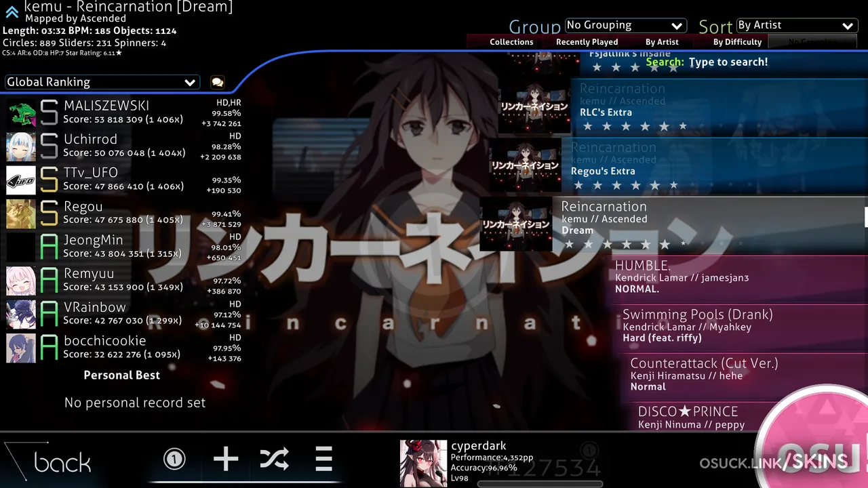868x488 pixels.
Task: Switch to the Collections tab
Action: (511, 41)
